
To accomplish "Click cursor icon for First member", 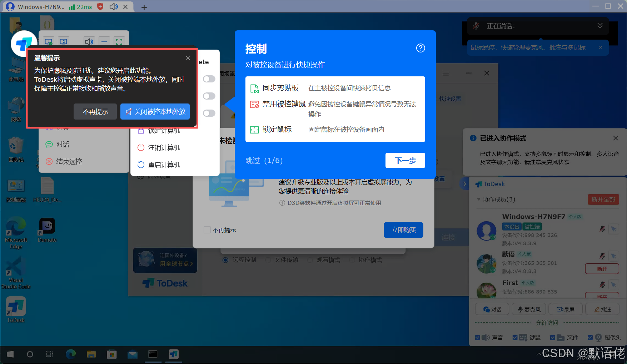I will [x=614, y=284].
